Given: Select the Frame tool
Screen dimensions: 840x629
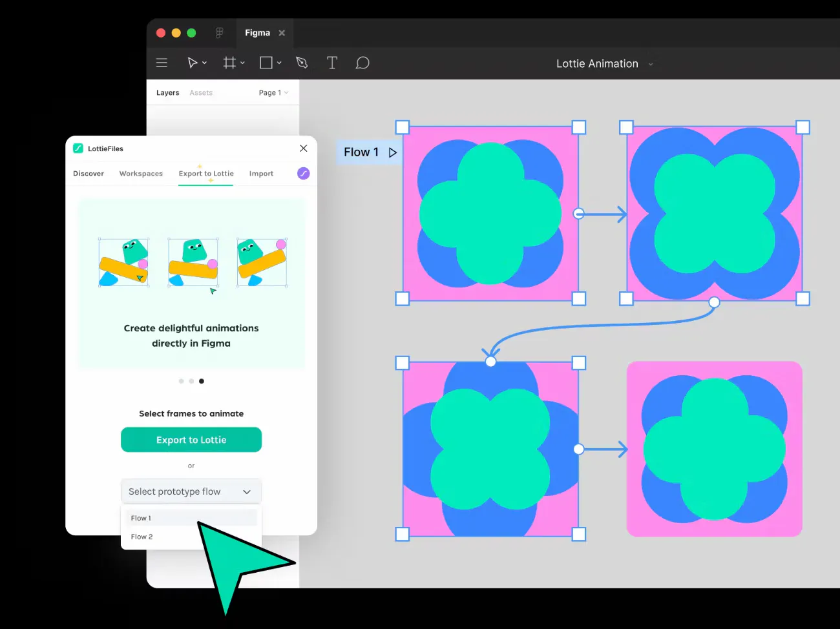Looking at the screenshot, I should [229, 63].
